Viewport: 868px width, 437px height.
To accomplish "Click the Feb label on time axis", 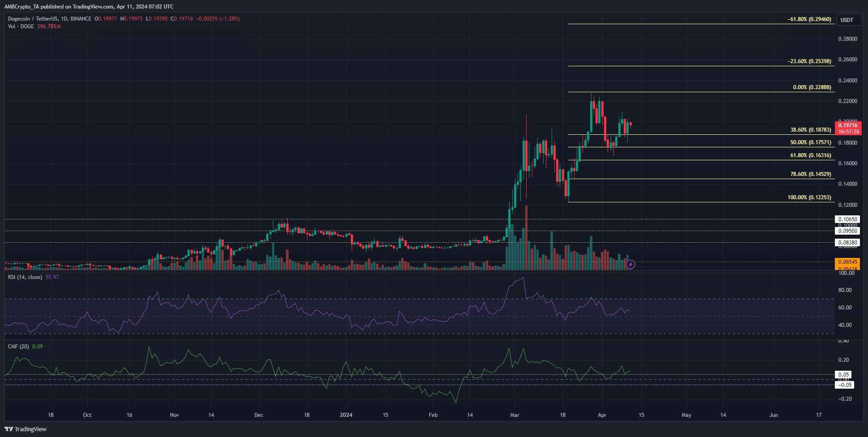I will (433, 415).
